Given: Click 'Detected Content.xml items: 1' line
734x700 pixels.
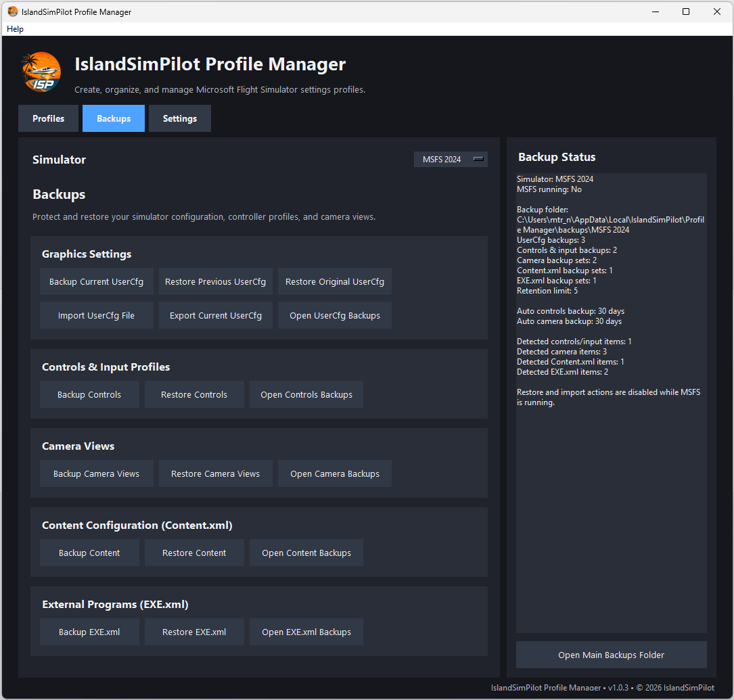Looking at the screenshot, I should (x=570, y=362).
